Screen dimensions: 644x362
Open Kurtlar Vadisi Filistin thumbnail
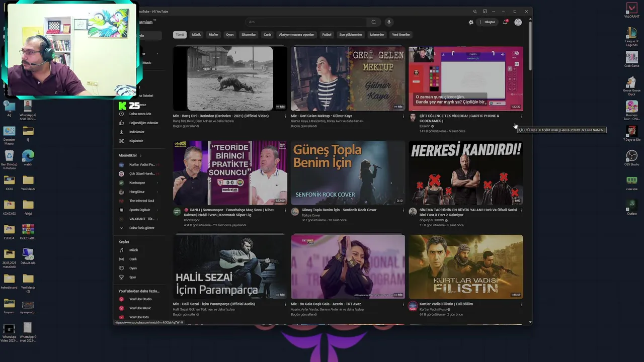coord(465,266)
